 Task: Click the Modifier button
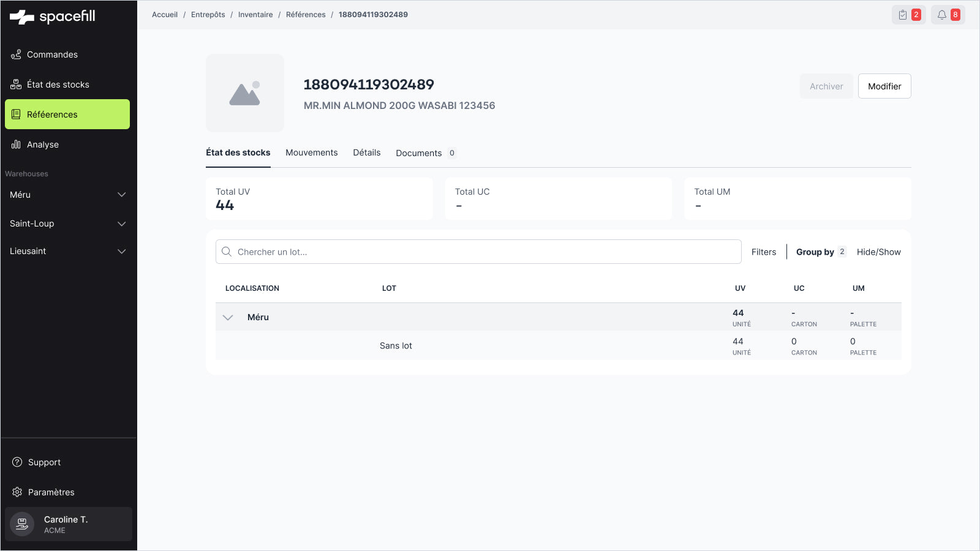click(884, 86)
